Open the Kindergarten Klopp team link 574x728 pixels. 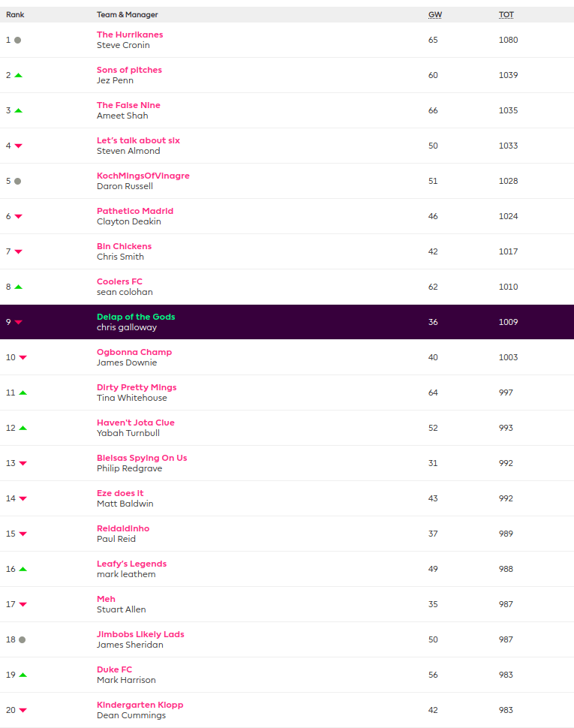tap(140, 705)
